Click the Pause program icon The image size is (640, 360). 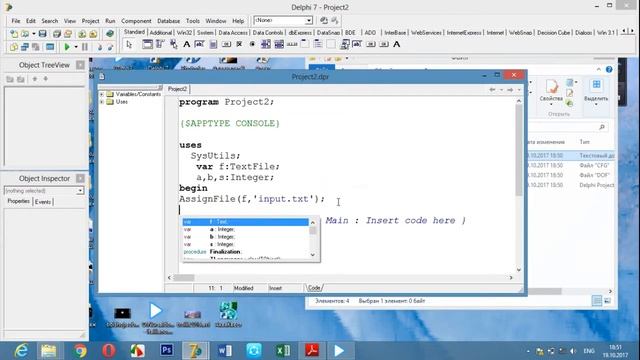[x=85, y=47]
